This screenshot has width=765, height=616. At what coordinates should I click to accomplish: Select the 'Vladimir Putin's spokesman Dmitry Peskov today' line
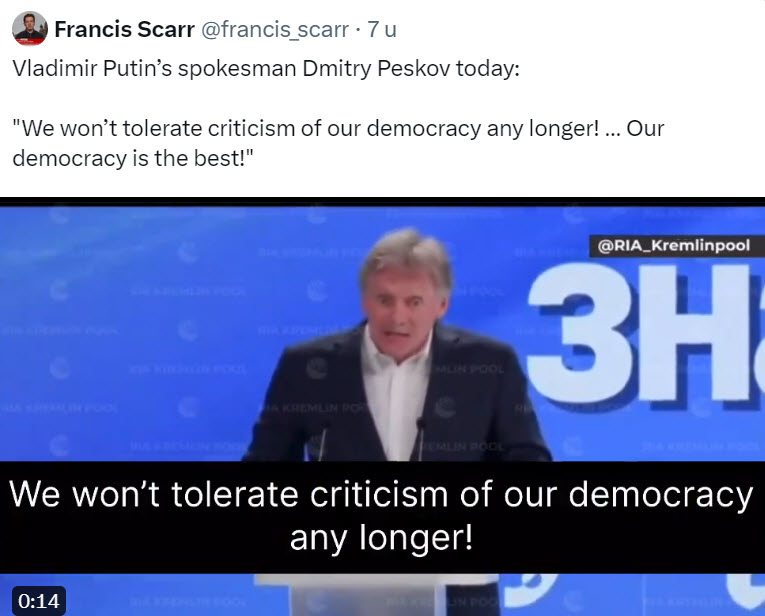266,68
